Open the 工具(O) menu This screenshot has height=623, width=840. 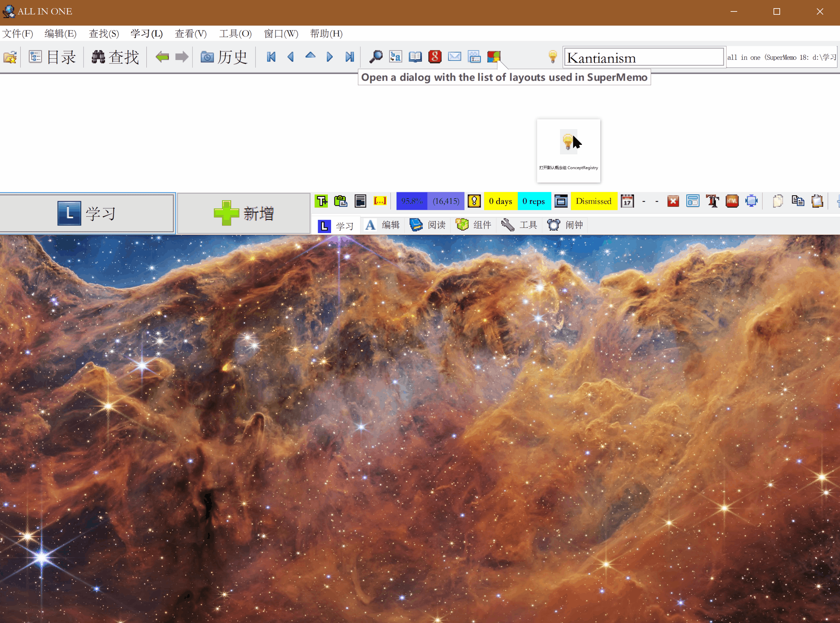[235, 33]
